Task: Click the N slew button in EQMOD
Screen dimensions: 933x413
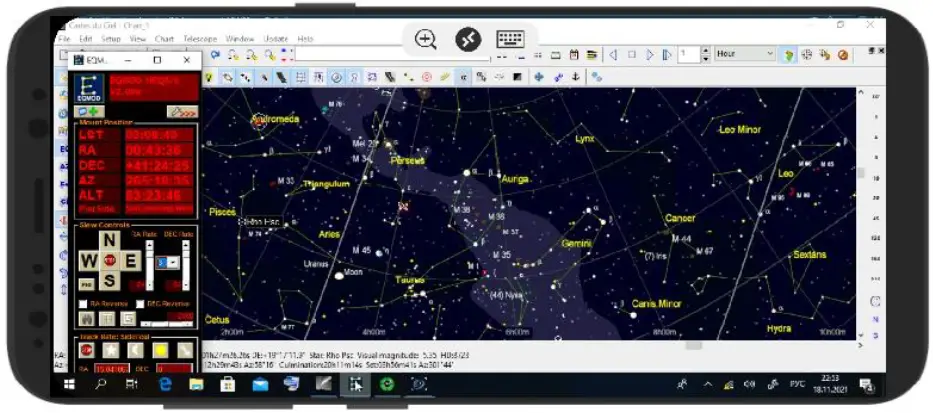Action: click(109, 241)
